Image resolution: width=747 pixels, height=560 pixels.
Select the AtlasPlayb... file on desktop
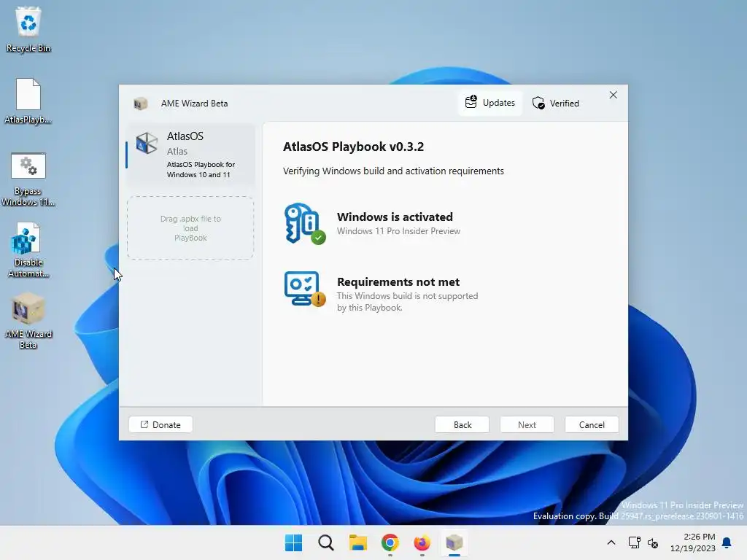tap(28, 101)
